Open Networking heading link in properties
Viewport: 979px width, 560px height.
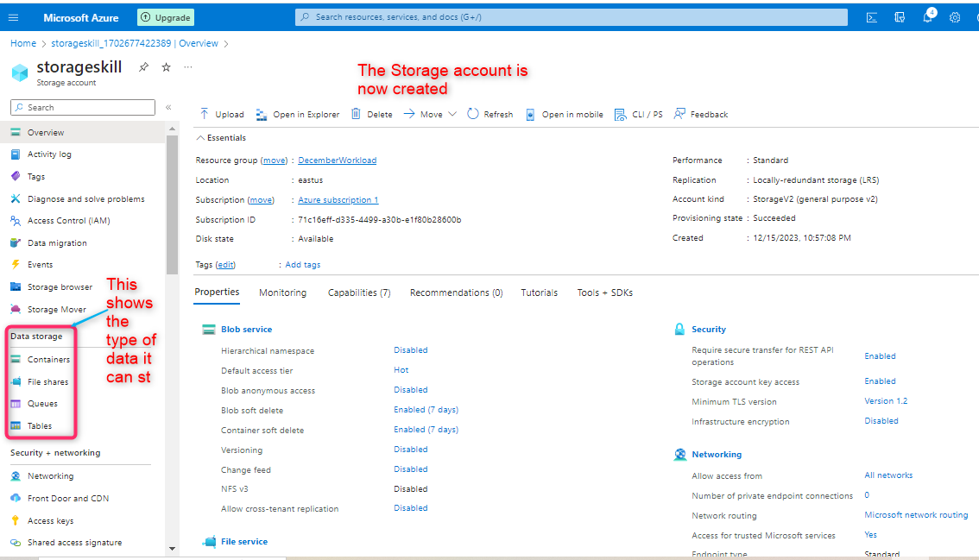pyautogui.click(x=717, y=455)
